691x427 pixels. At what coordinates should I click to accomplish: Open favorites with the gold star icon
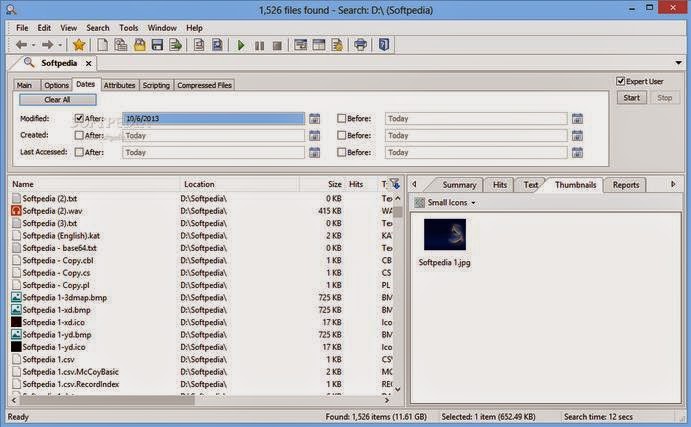point(79,45)
